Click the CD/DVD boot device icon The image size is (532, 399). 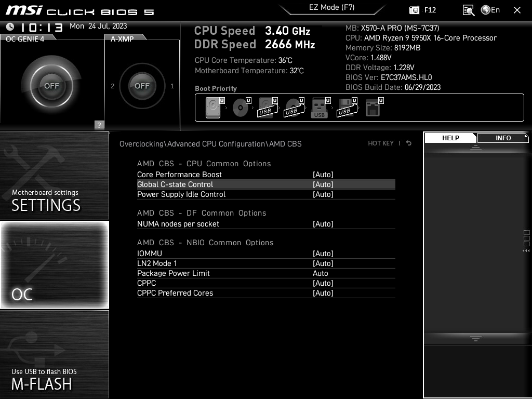pyautogui.click(x=241, y=107)
